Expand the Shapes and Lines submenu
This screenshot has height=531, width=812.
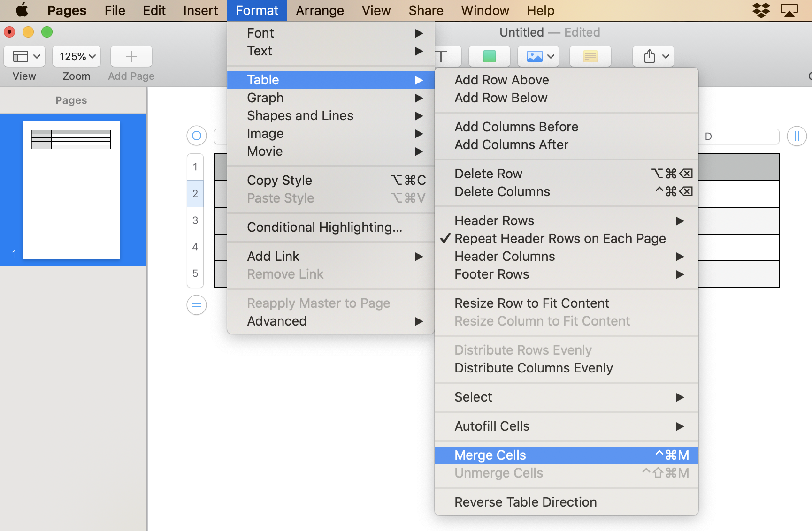coord(331,115)
